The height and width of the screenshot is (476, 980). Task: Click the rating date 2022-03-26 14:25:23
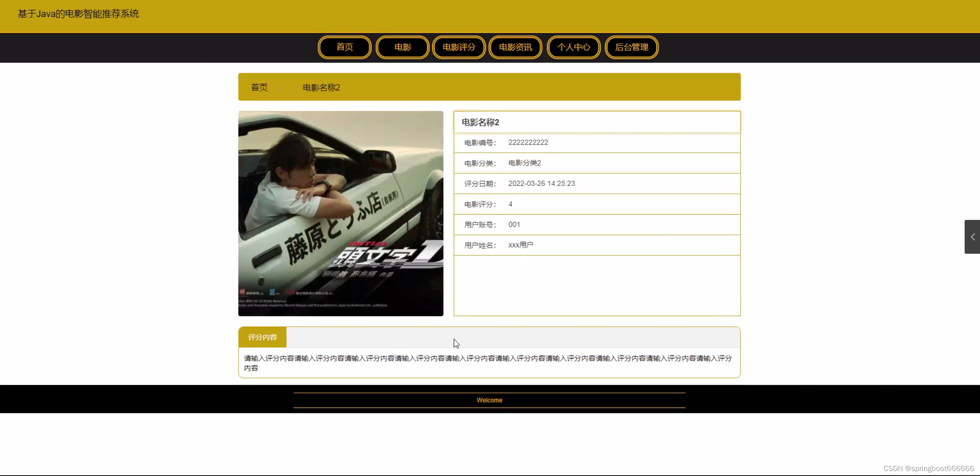point(542,183)
